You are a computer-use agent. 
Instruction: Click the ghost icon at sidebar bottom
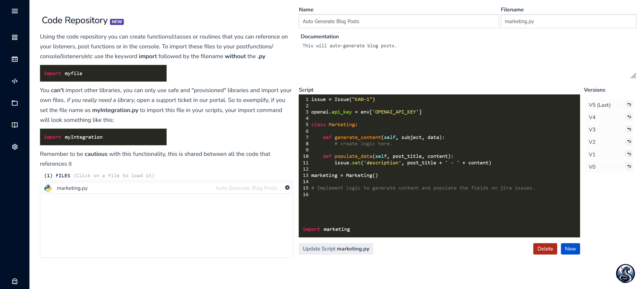pyautogui.click(x=15, y=281)
